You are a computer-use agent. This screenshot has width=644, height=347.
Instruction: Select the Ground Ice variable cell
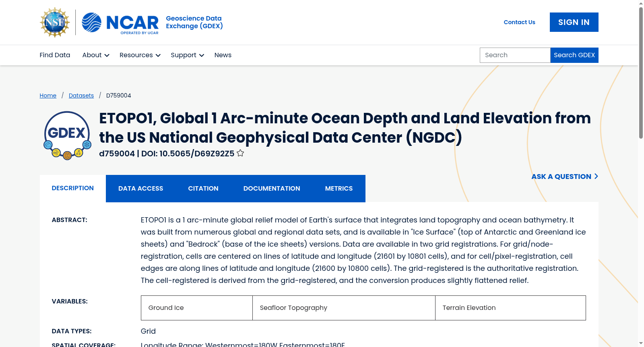click(x=197, y=308)
